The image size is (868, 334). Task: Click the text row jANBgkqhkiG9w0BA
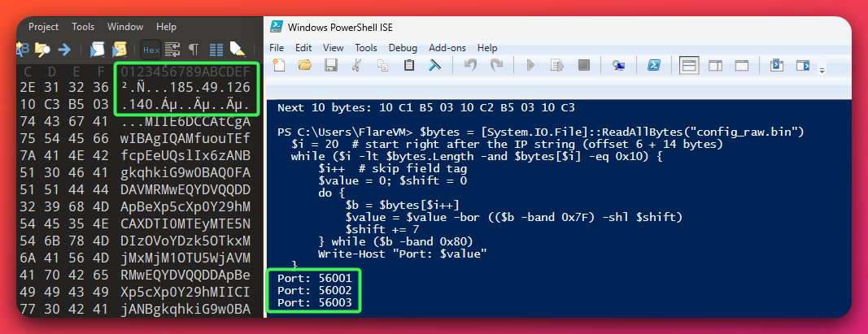[x=185, y=309]
